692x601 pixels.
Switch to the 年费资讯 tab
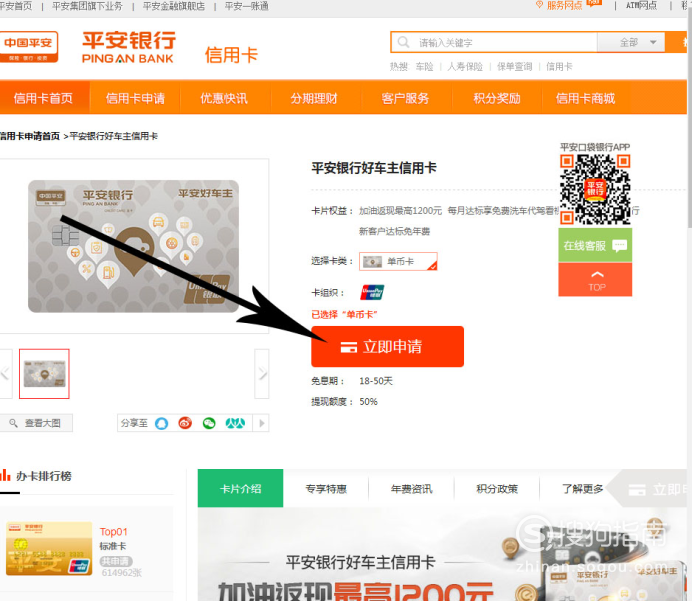(x=411, y=488)
